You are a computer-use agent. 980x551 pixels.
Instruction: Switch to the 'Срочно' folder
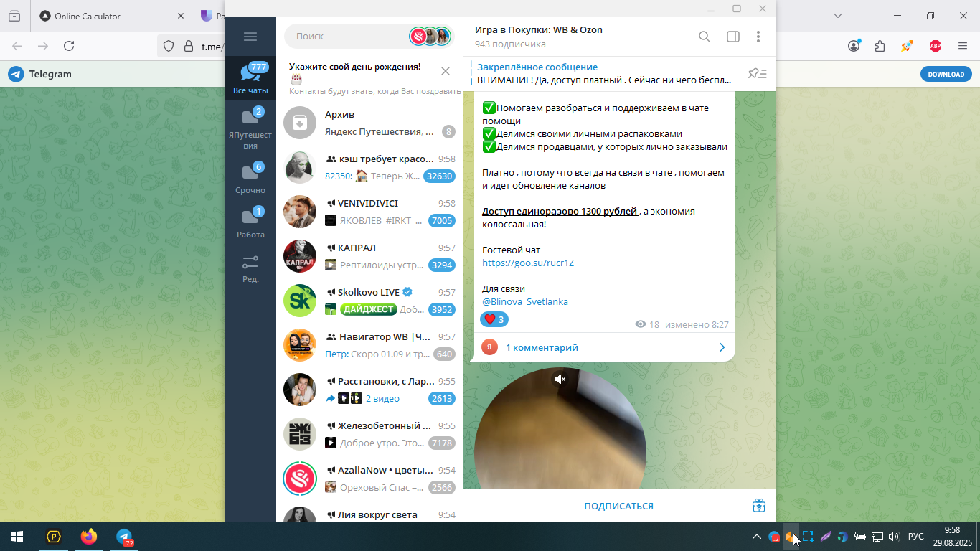(x=250, y=179)
